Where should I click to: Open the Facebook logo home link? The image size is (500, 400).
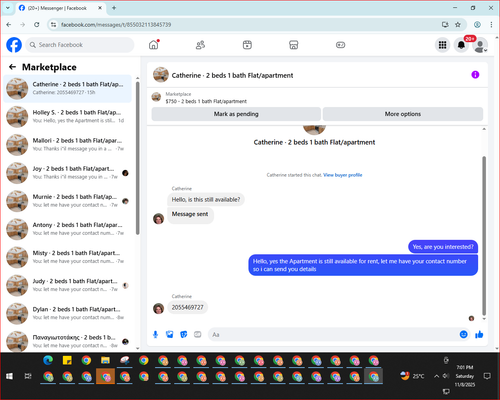[x=14, y=45]
